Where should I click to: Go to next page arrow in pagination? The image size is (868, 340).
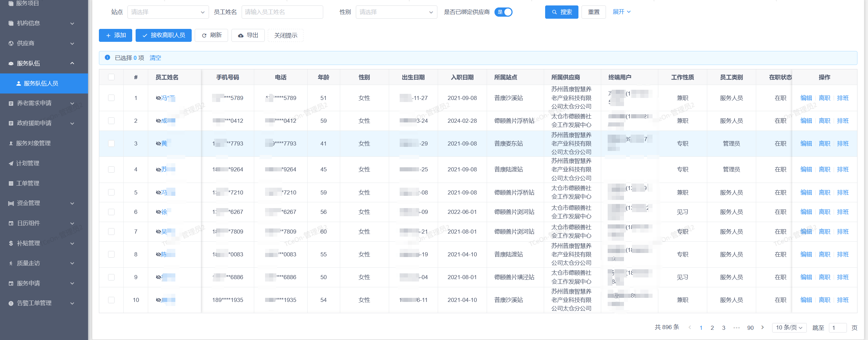[x=763, y=327]
